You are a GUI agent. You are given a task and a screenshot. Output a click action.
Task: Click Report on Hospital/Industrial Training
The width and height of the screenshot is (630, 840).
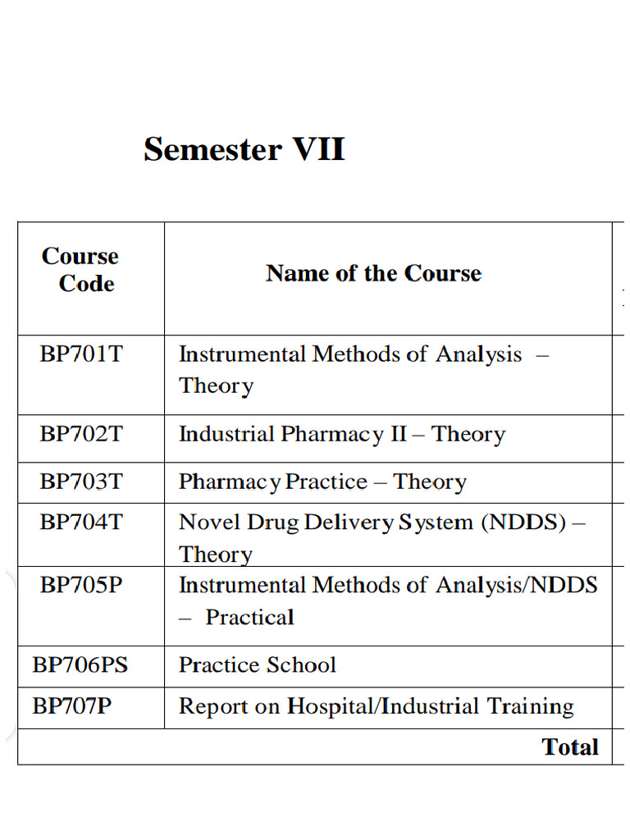376,706
